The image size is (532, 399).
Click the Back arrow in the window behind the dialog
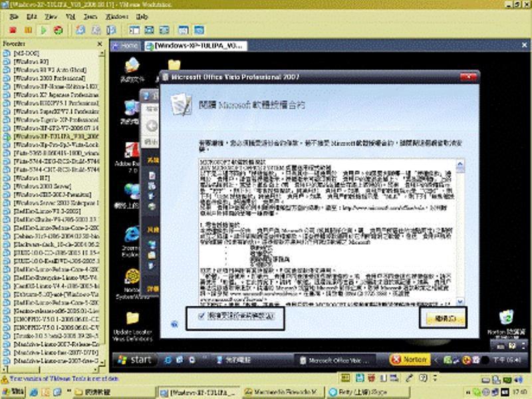152,126
